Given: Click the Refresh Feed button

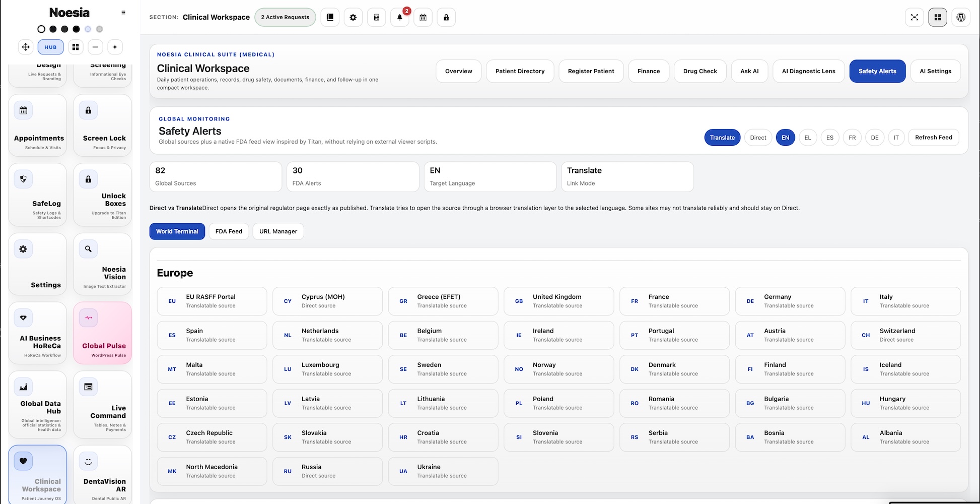Looking at the screenshot, I should pos(934,138).
